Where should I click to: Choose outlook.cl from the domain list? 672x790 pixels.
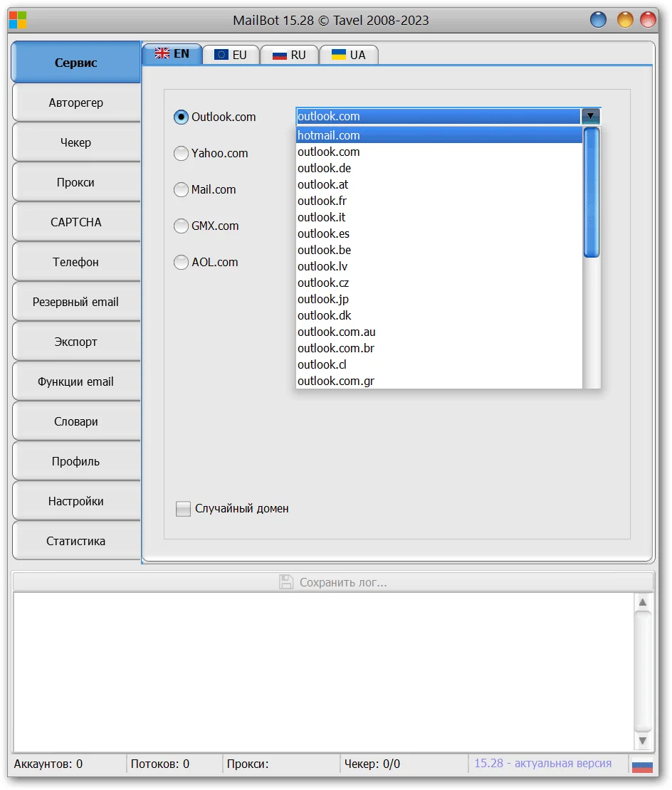coord(439,365)
